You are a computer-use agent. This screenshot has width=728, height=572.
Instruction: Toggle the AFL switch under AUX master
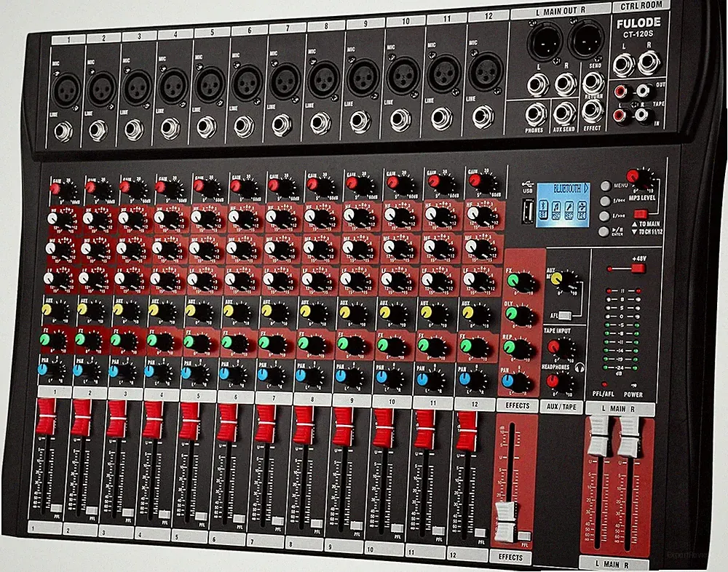565,316
